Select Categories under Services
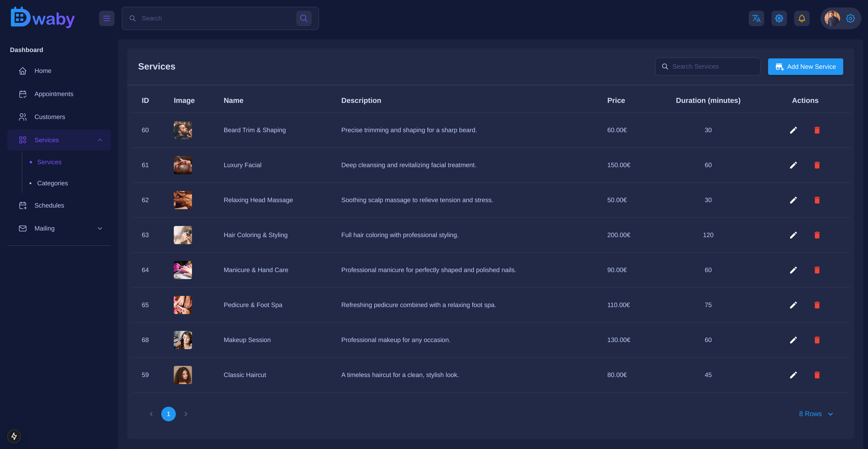The image size is (868, 449). [x=52, y=183]
